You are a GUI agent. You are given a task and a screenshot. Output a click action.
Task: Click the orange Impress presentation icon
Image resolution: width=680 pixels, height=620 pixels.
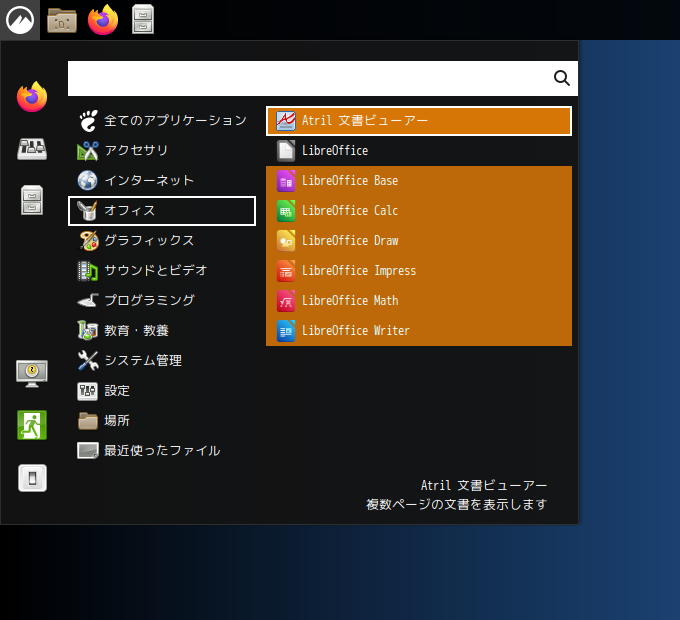(286, 271)
